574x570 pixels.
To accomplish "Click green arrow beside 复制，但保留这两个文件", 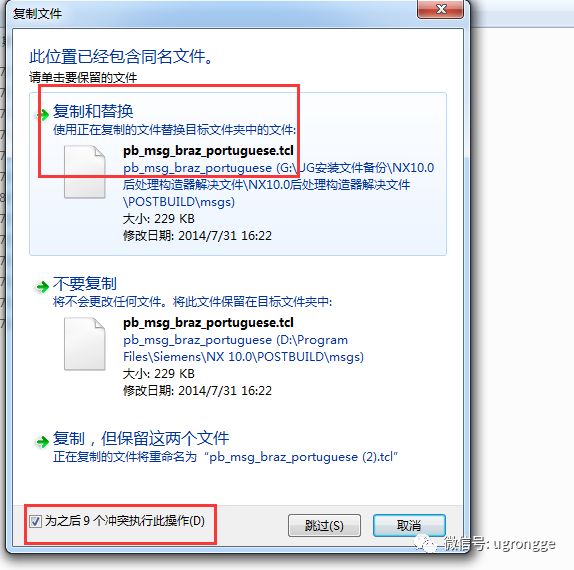I will [43, 442].
